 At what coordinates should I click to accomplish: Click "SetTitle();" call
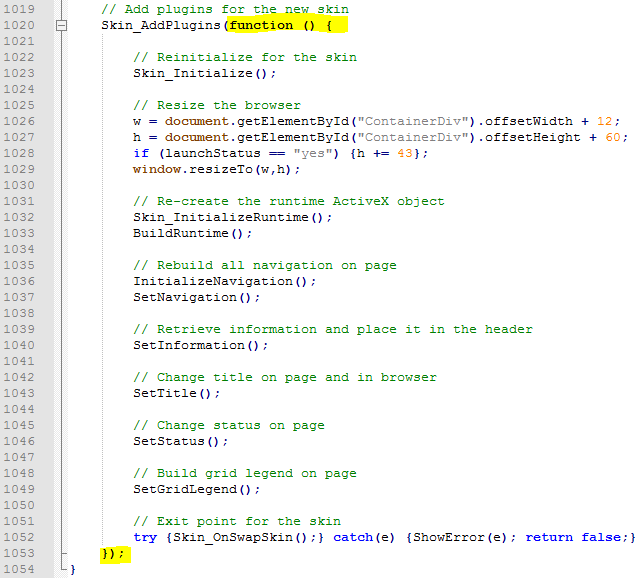[x=177, y=393]
